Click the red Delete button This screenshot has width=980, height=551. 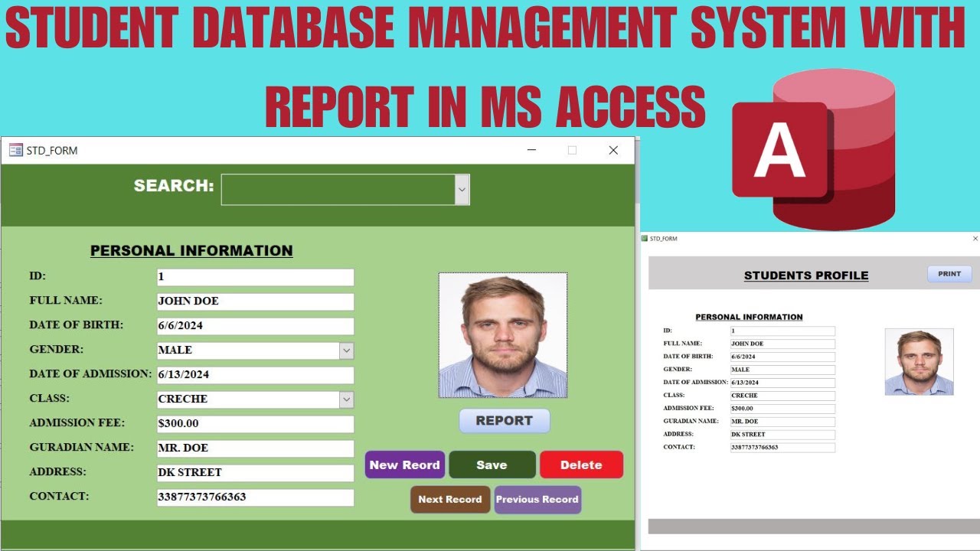pyautogui.click(x=581, y=465)
